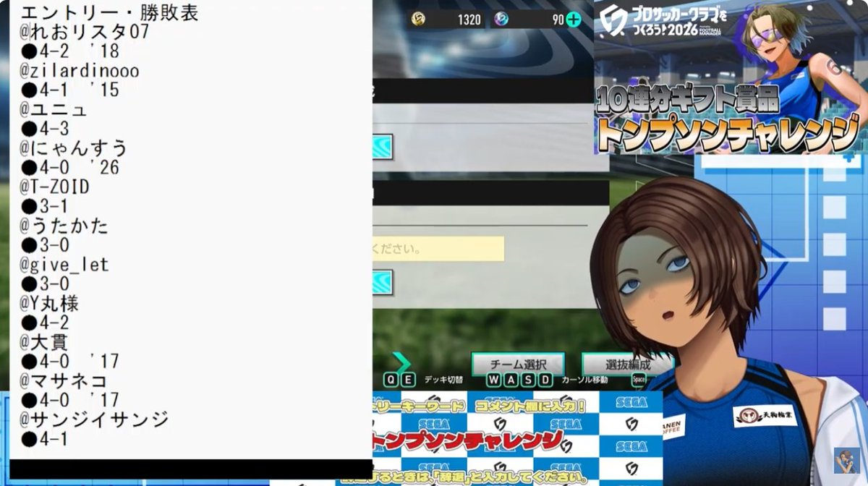Click the W key hint icon

point(493,380)
